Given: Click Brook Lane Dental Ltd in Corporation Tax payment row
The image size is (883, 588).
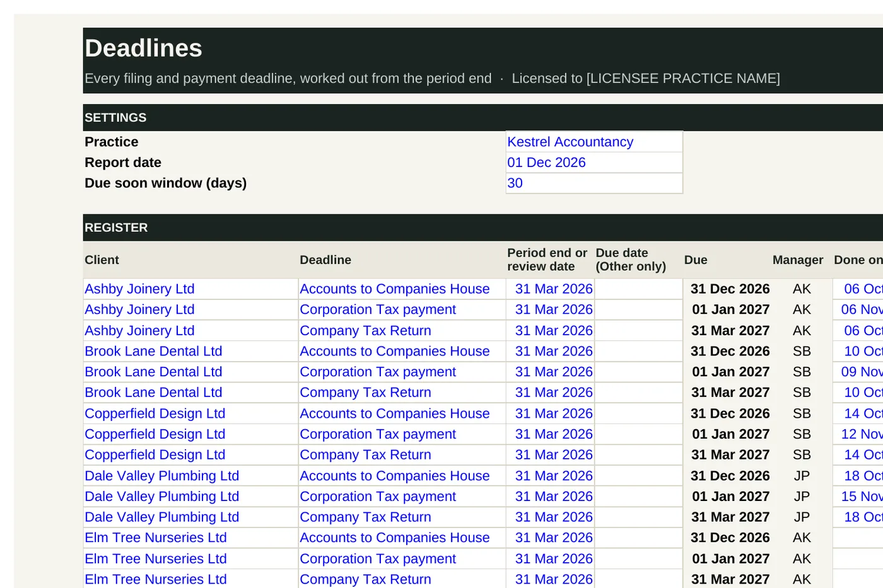Looking at the screenshot, I should (190, 372).
